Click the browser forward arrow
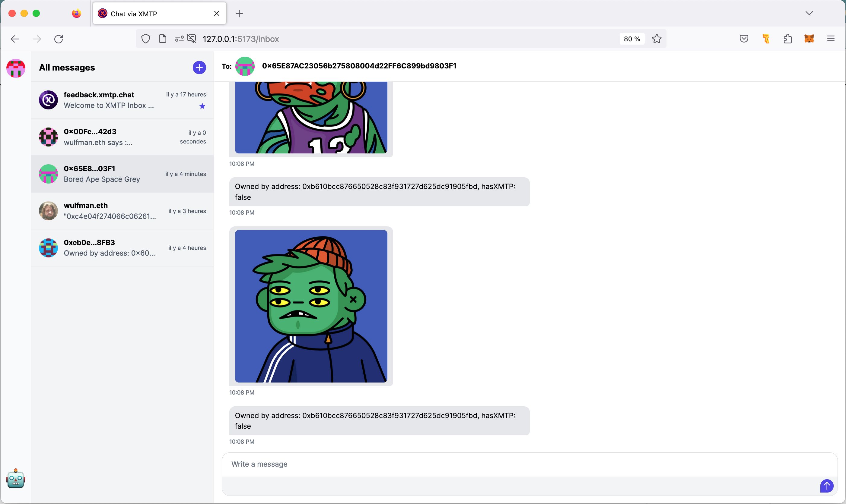Screen dimensions: 846x504 [x=37, y=39]
